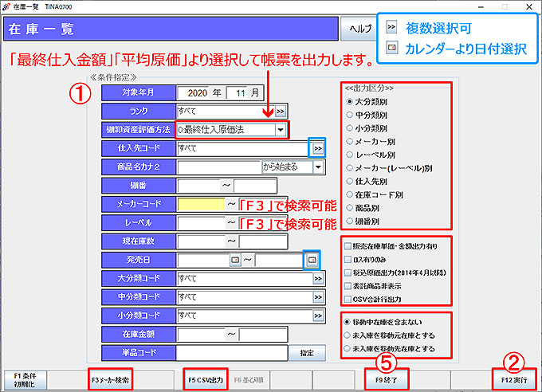Open calendar for 発売日 start date
The width and height of the screenshot is (542, 392).
[x=235, y=260]
